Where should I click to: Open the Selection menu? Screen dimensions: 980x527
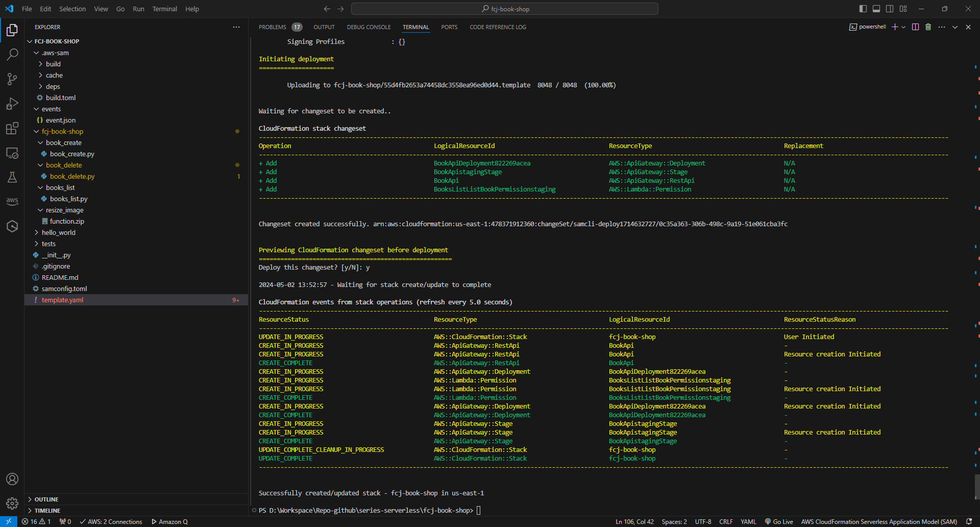click(72, 9)
